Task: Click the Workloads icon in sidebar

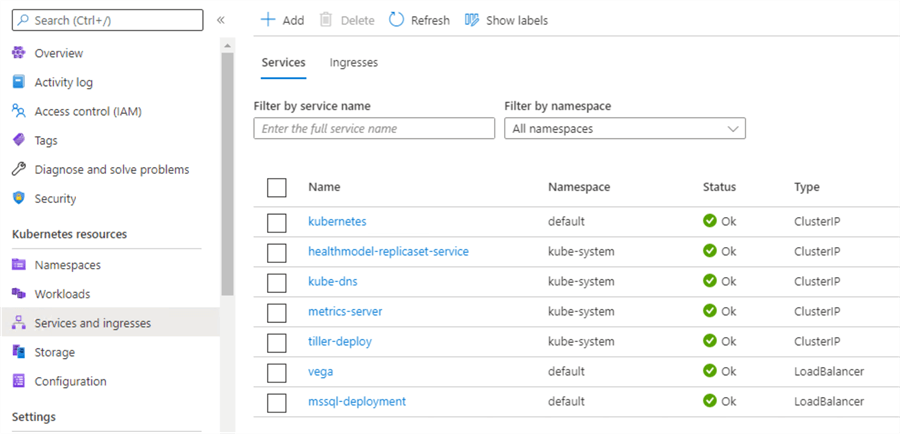Action: pyautogui.click(x=18, y=294)
